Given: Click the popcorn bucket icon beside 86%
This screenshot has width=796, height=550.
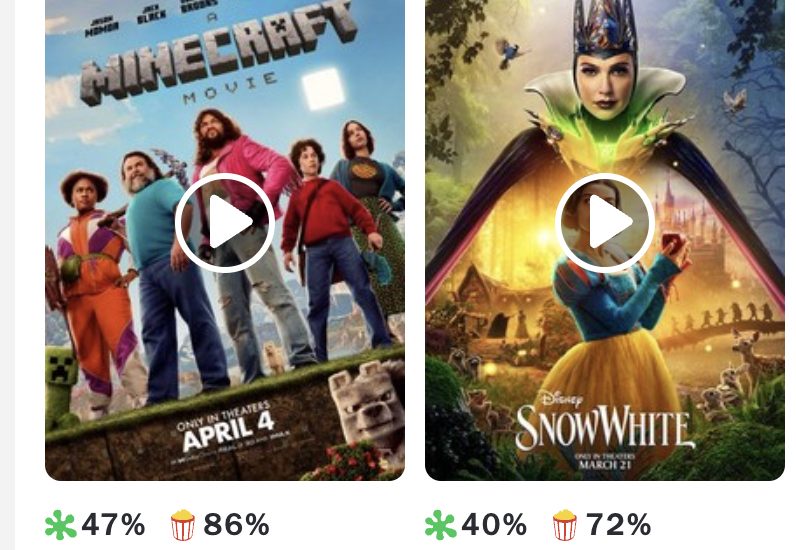Looking at the screenshot, I should click(183, 525).
